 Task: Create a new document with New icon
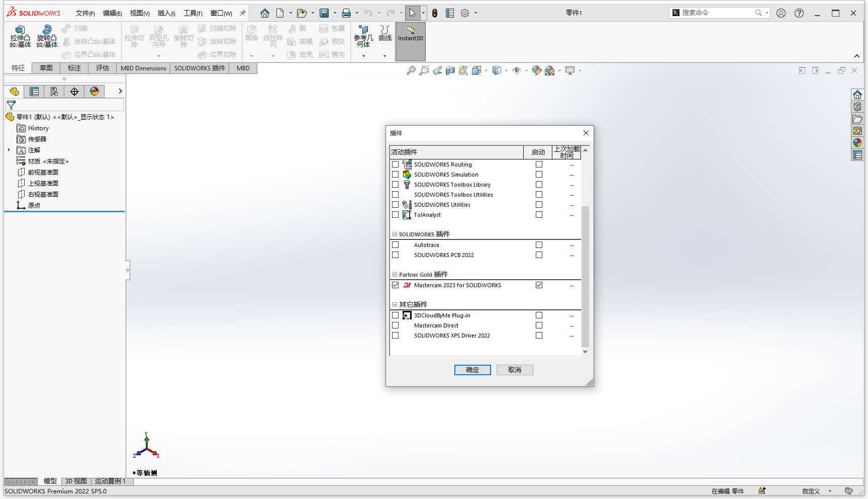[280, 13]
